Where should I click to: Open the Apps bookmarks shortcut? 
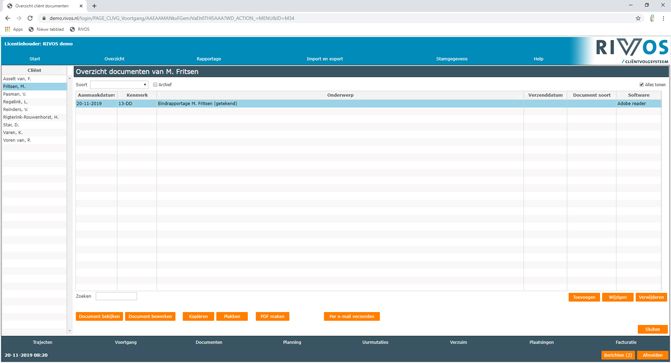[14, 29]
